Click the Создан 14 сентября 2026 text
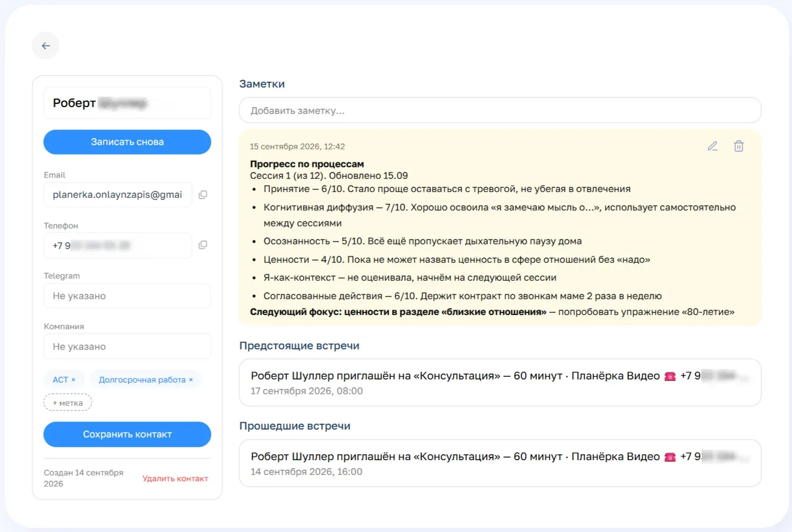This screenshot has width=792, height=532. coord(83,478)
